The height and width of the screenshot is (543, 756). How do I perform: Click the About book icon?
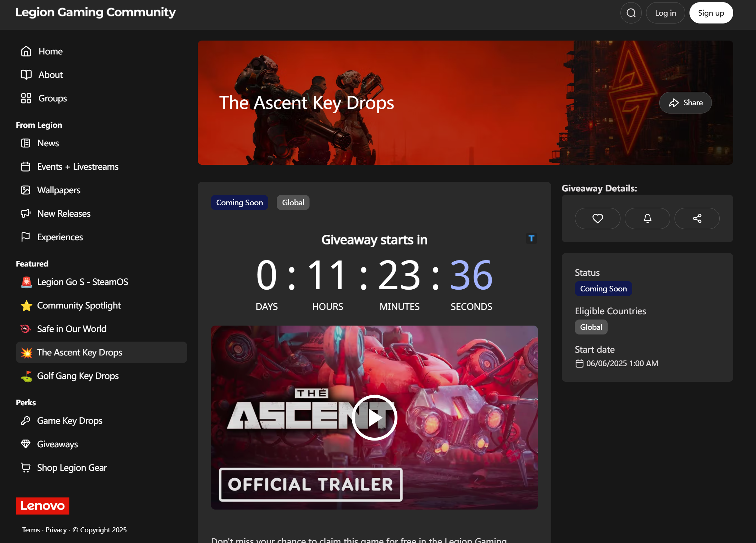[26, 75]
